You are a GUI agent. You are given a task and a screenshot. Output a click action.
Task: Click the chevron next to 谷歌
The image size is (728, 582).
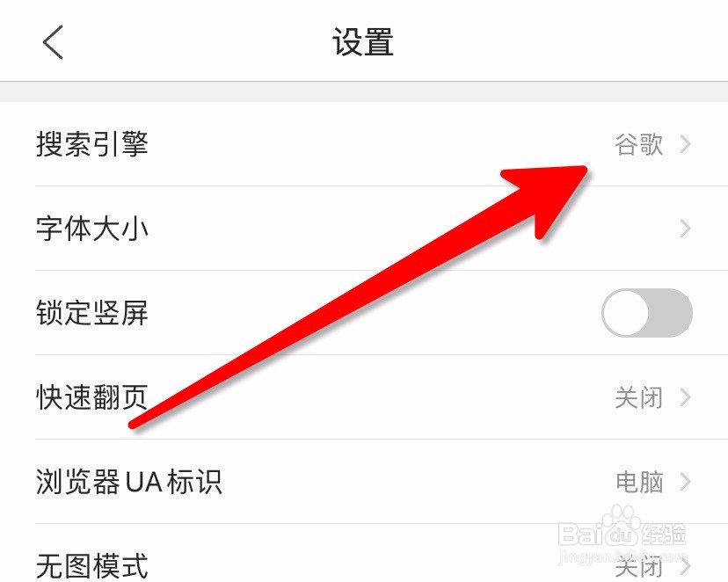click(685, 144)
